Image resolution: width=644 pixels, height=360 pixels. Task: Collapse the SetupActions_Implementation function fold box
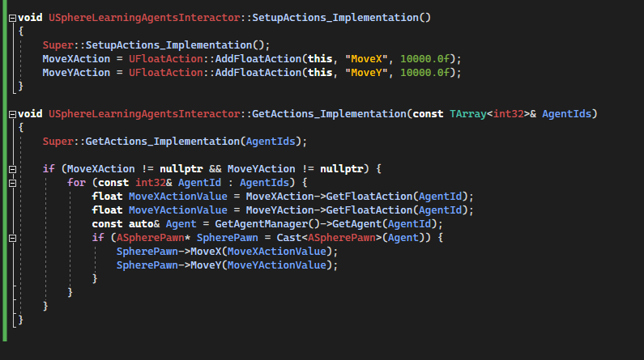(12, 18)
